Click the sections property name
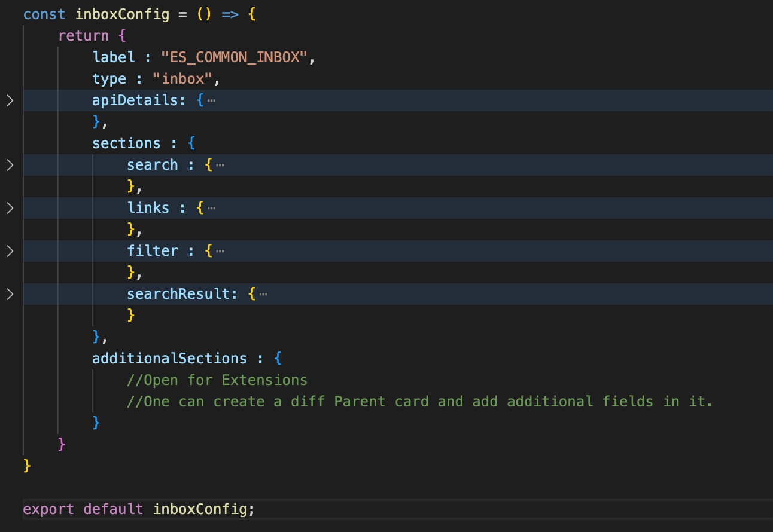Viewport: 773px width, 532px height. click(x=126, y=143)
